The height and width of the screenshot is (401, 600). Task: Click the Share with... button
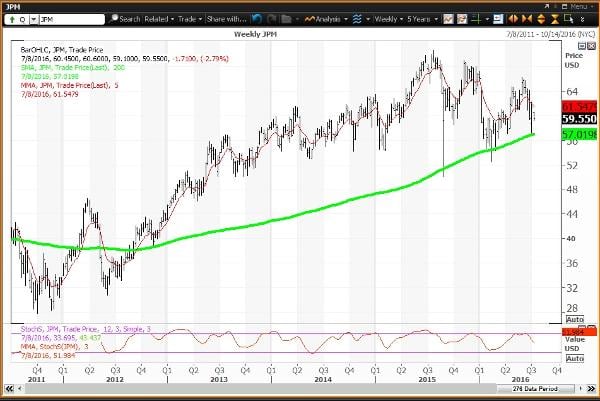pyautogui.click(x=226, y=19)
